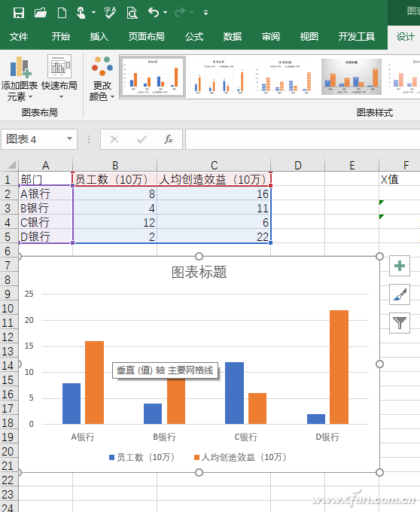
Task: Select column C header
Action: pos(214,165)
